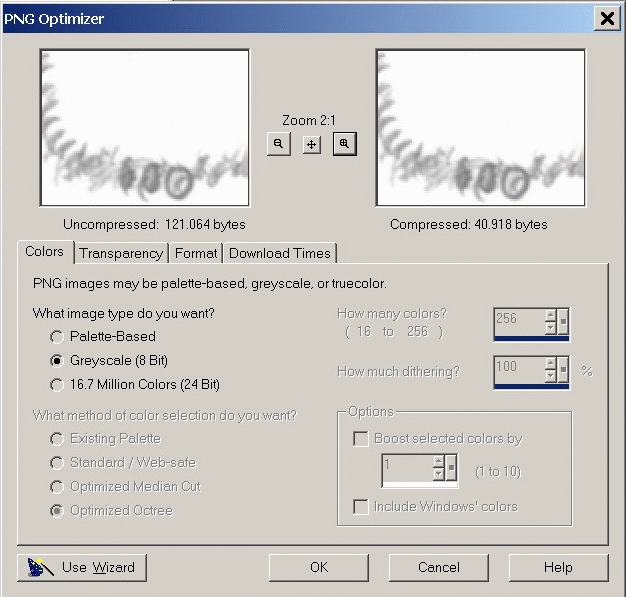Choose 16.7 Million Colors (24 Bit)
The height and width of the screenshot is (597, 626).
56,385
